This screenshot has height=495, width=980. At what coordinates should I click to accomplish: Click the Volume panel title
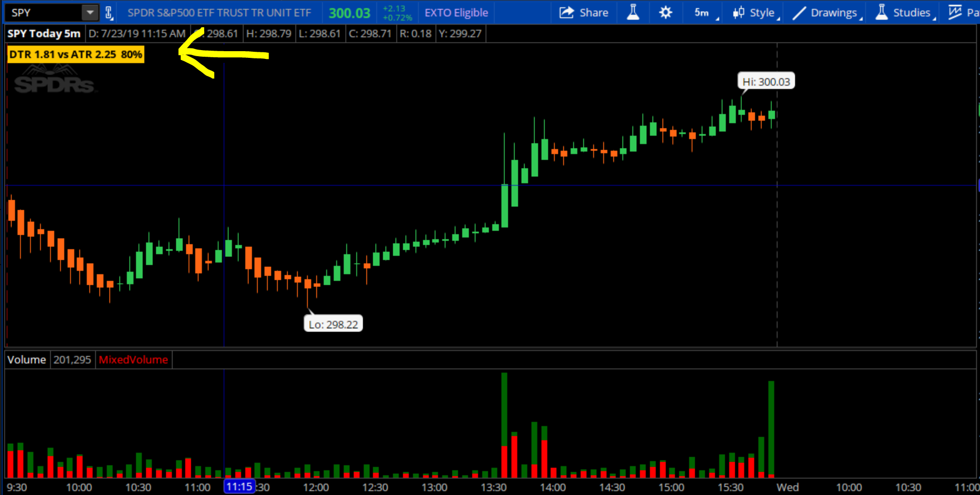[26, 360]
